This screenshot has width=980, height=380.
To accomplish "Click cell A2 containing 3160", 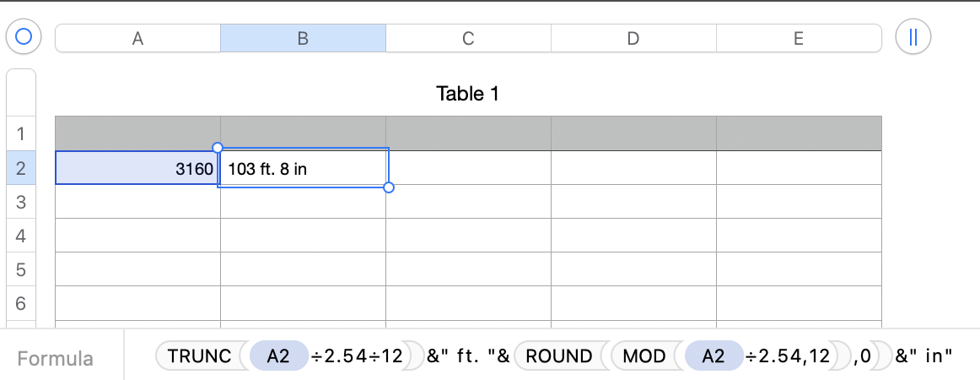I will pos(137,168).
